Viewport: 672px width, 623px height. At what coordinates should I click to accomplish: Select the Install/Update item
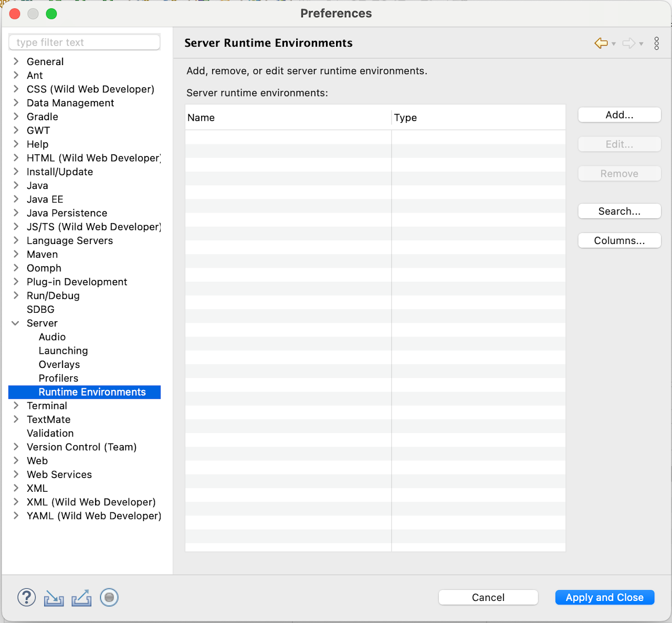click(60, 172)
